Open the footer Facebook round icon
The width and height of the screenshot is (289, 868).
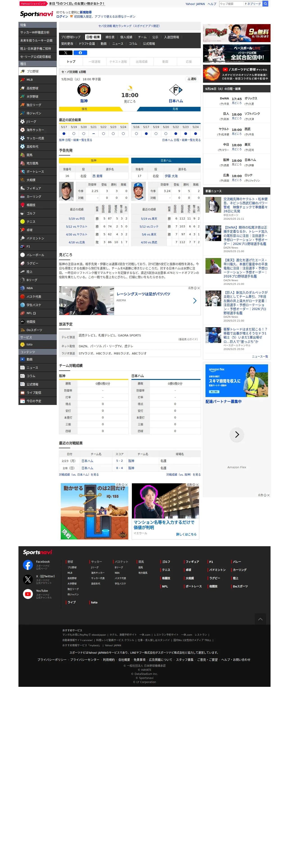[28, 565]
